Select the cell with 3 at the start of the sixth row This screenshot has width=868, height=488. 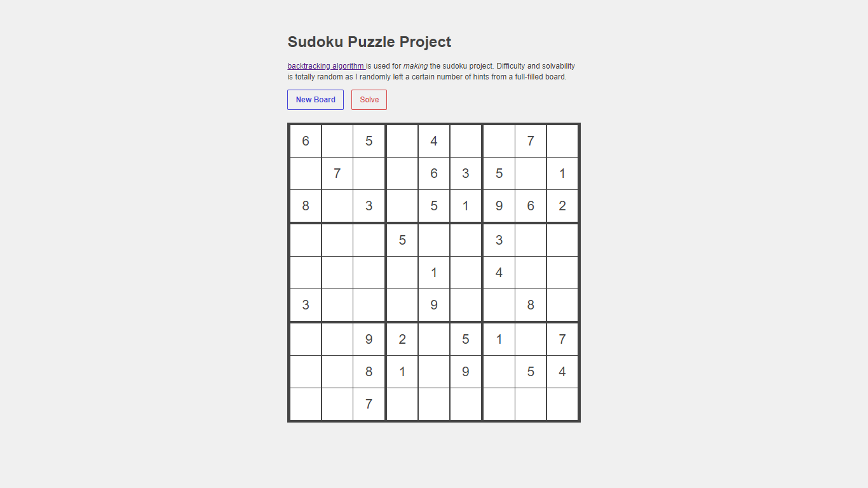[306, 305]
